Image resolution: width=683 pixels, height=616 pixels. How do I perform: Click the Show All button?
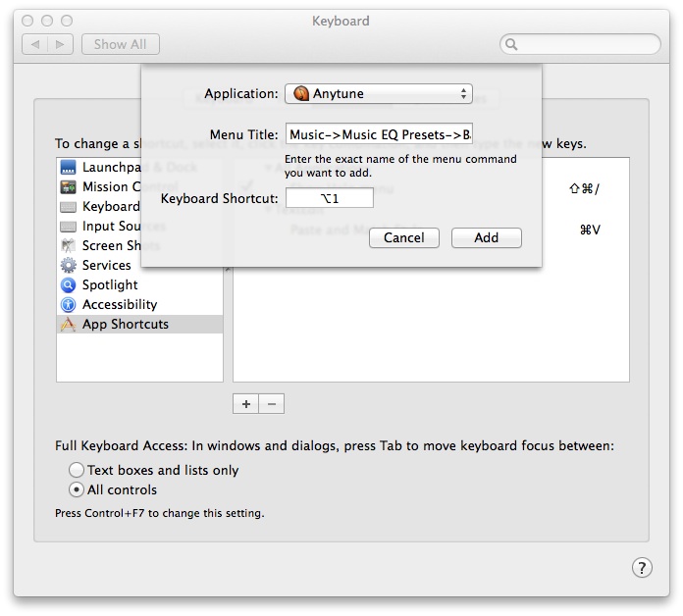click(121, 44)
